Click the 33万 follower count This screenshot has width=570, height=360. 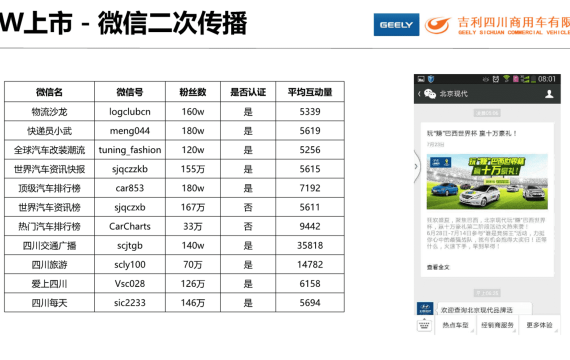pyautogui.click(x=193, y=227)
